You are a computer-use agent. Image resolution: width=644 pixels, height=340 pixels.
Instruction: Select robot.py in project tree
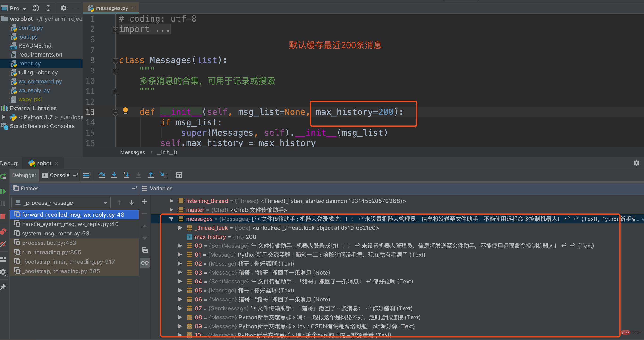[29, 63]
